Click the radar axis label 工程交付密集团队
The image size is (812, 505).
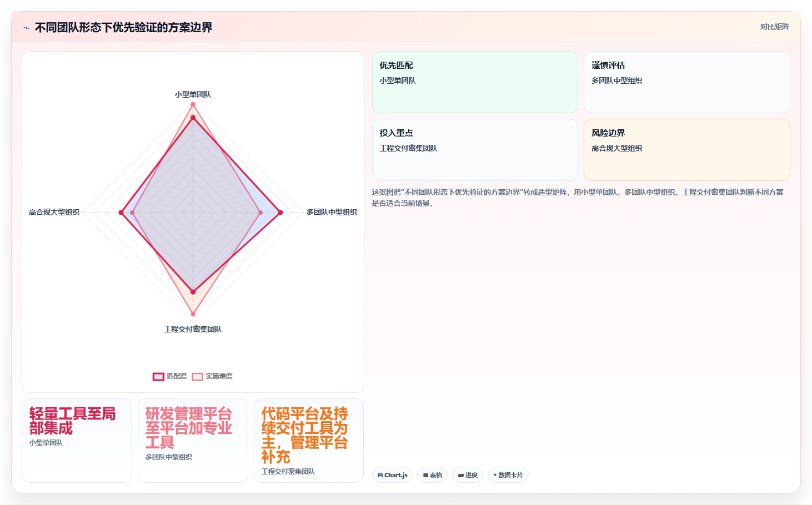pyautogui.click(x=193, y=329)
